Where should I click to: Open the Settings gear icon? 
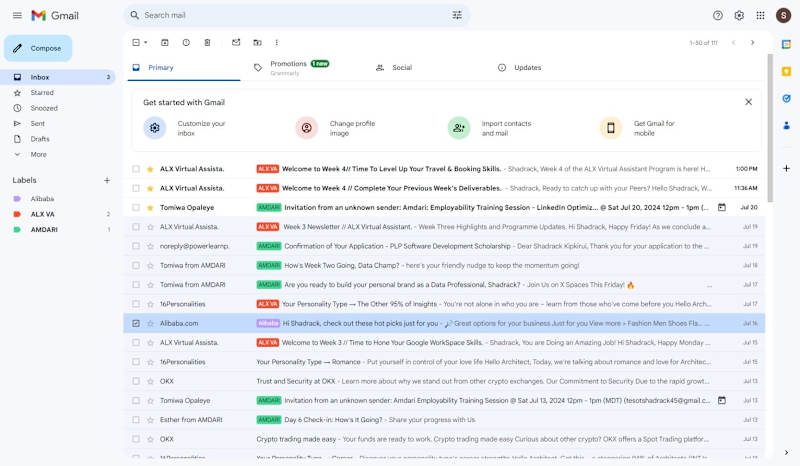click(739, 15)
